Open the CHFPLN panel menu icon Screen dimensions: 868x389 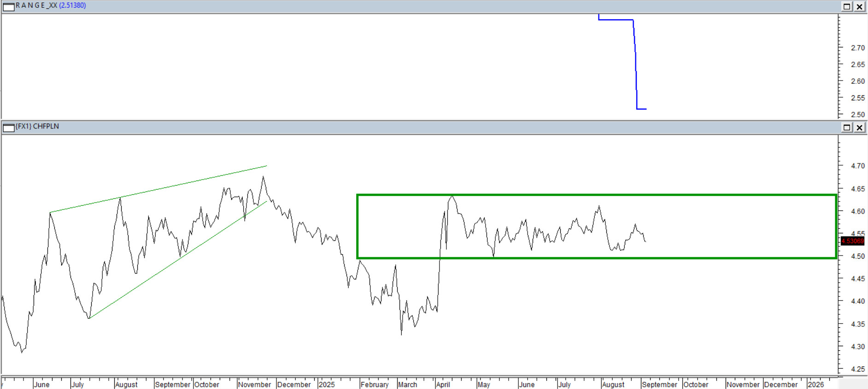point(8,128)
